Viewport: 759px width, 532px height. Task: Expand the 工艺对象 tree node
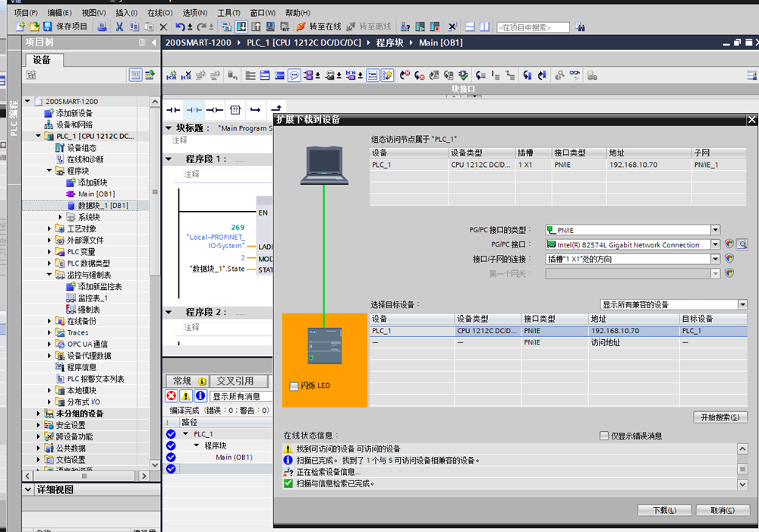coord(49,228)
